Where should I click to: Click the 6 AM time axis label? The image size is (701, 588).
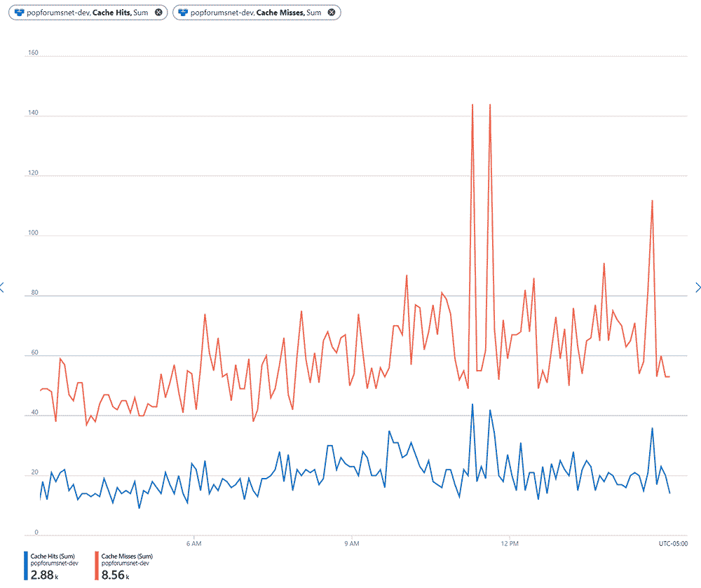[195, 543]
